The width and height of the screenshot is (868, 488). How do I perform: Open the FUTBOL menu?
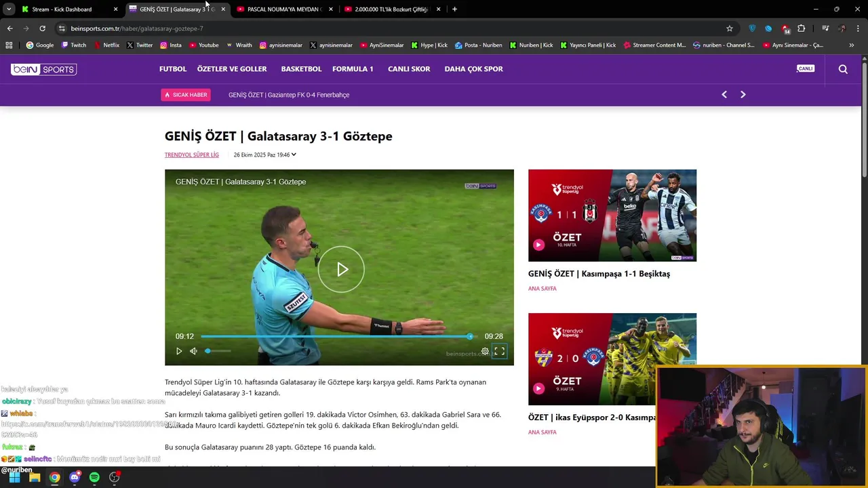173,69
